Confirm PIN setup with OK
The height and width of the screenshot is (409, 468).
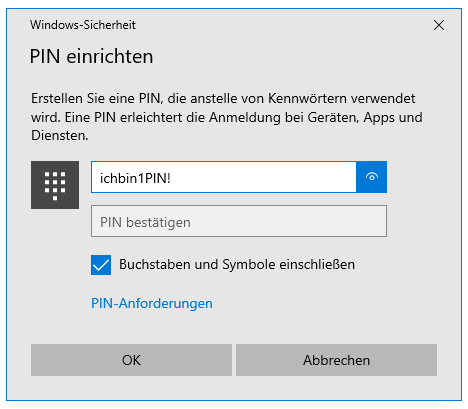[131, 360]
